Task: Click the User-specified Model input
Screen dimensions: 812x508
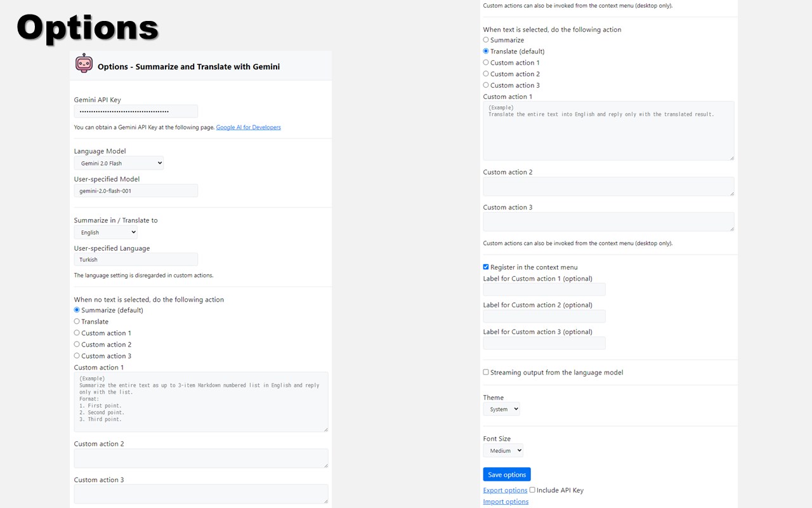Action: click(x=136, y=190)
